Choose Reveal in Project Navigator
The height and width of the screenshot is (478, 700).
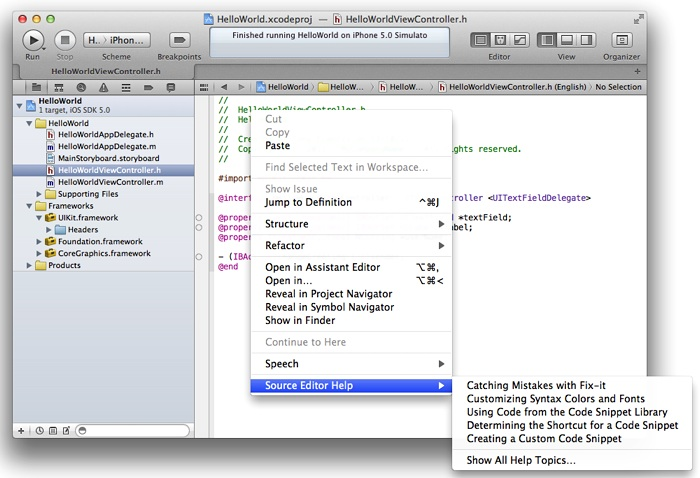point(351,294)
